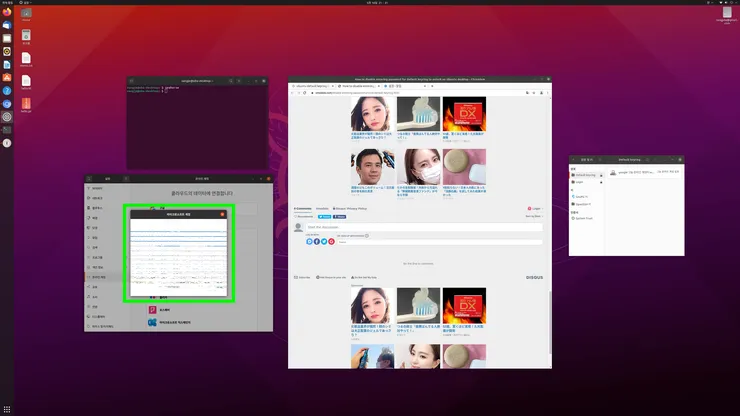Open the system status menu at top right
This screenshot has width=740, height=416.
727,2
